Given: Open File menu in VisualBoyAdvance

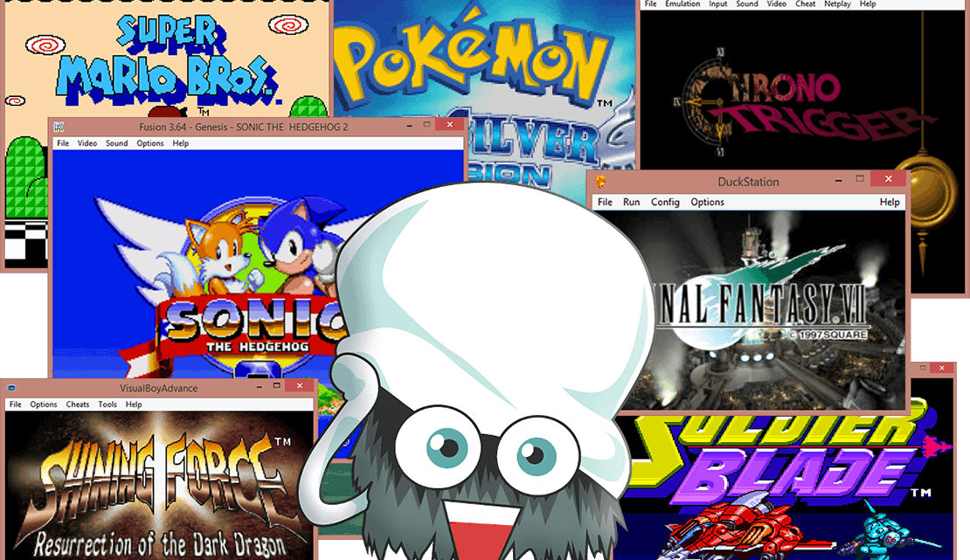Looking at the screenshot, I should tap(16, 404).
